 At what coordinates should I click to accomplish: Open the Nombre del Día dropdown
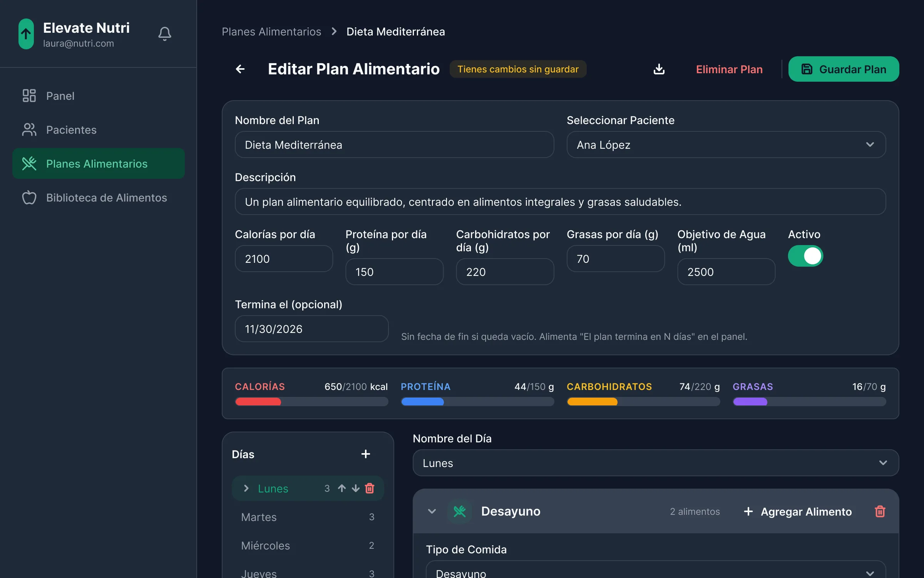tap(656, 463)
